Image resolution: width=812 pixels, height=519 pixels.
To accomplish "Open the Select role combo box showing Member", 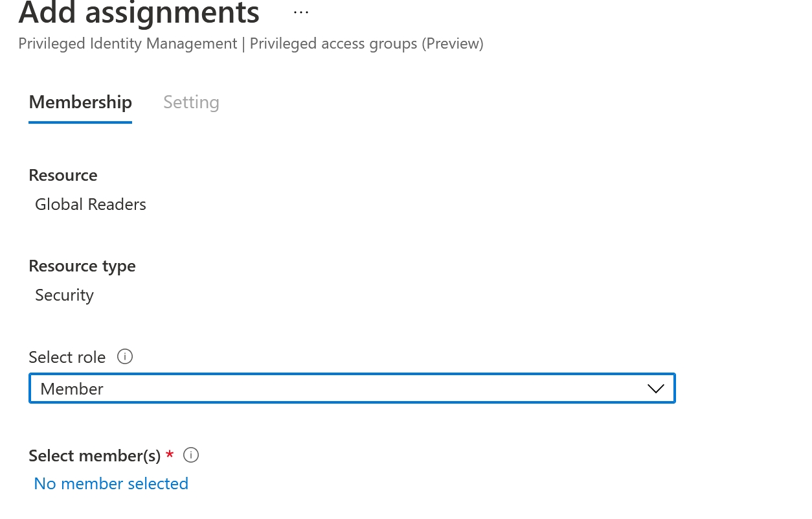I will (352, 388).
